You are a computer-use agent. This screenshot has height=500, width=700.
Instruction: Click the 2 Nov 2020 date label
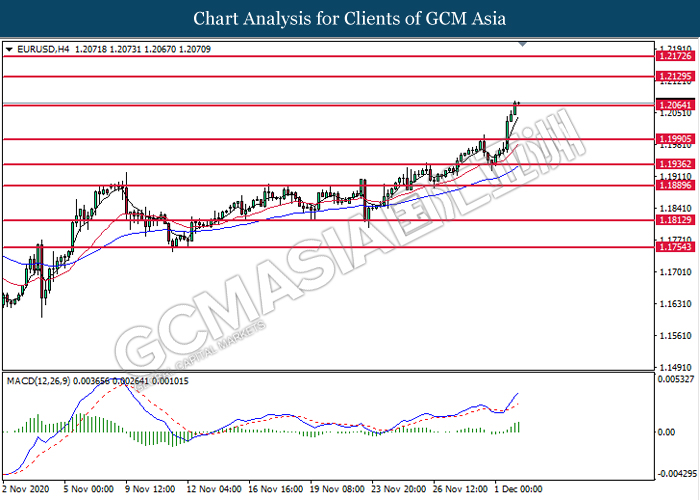tap(26, 489)
